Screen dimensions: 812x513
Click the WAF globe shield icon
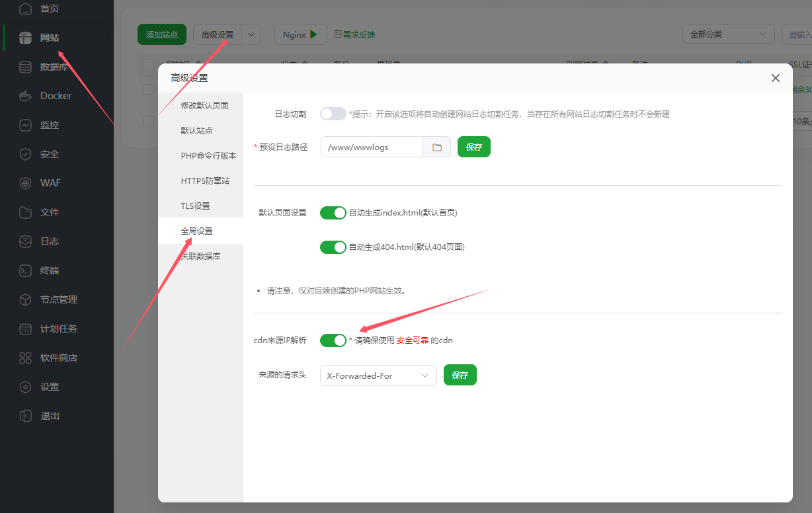[x=25, y=183]
